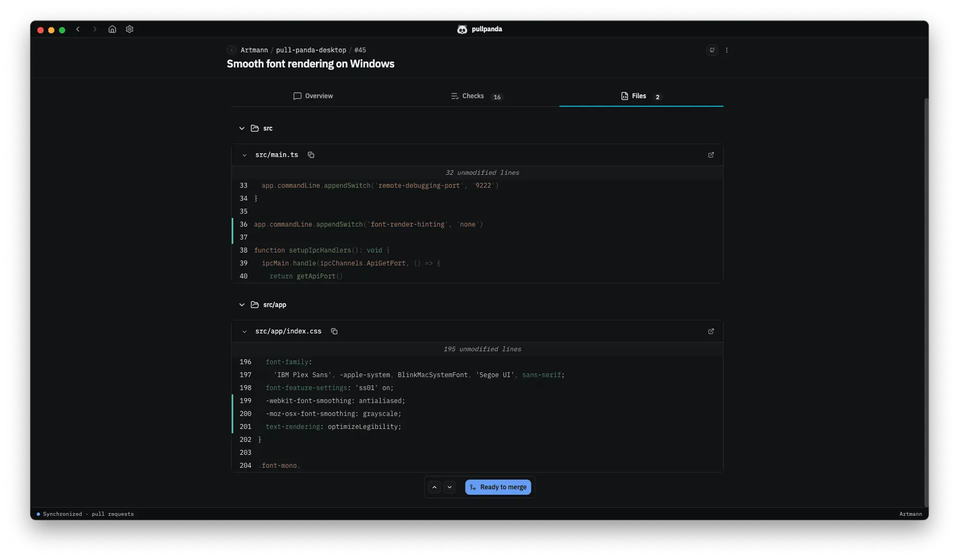Open the settings gear icon
This screenshot has width=959, height=560.
click(130, 29)
